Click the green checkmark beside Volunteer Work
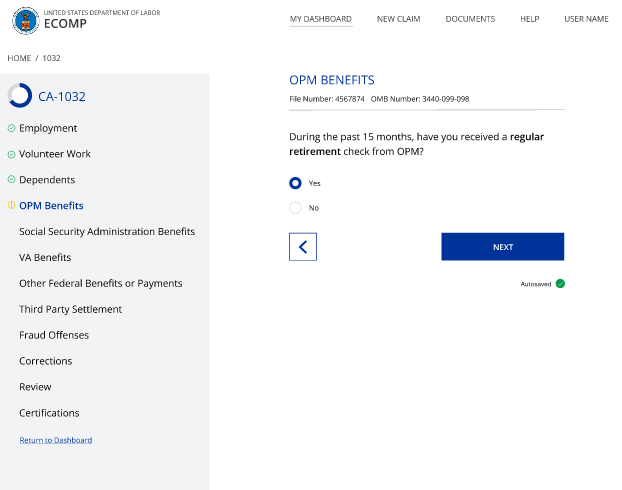Image resolution: width=622 pixels, height=490 pixels. [x=11, y=154]
